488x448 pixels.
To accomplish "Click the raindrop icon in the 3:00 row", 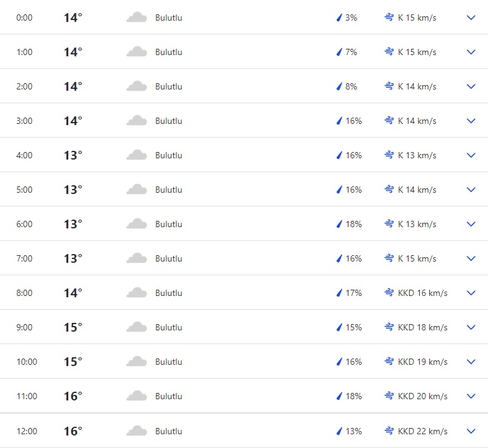I will click(340, 121).
